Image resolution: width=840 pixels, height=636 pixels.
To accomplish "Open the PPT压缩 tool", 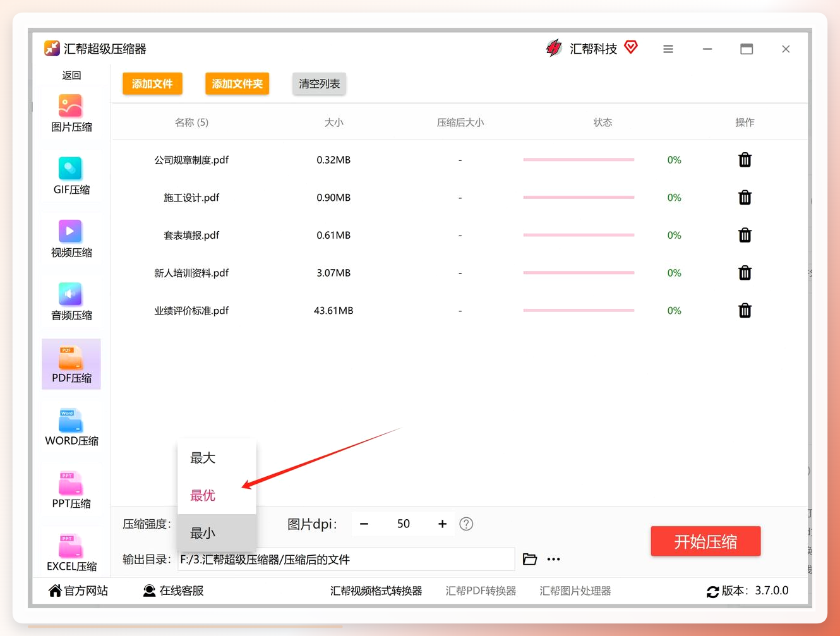I will [x=71, y=490].
